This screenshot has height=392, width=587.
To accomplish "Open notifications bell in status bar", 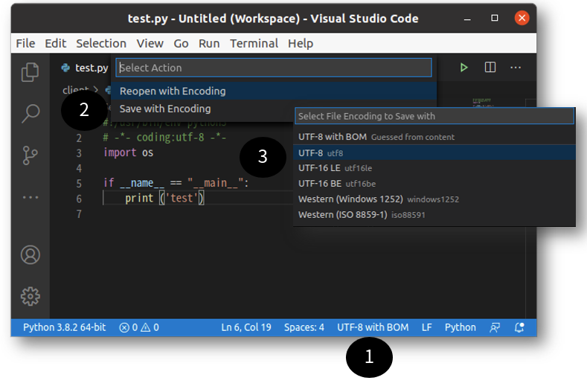I will [519, 327].
